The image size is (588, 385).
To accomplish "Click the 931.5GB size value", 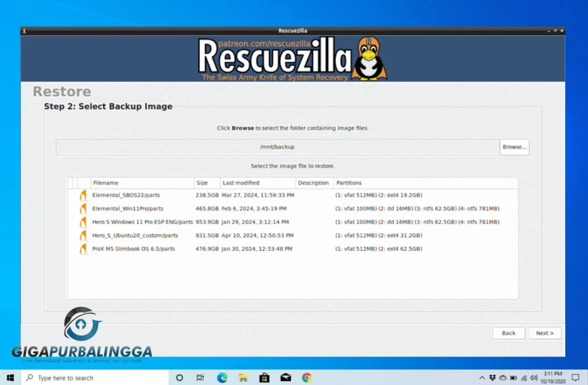I will 207,235.
